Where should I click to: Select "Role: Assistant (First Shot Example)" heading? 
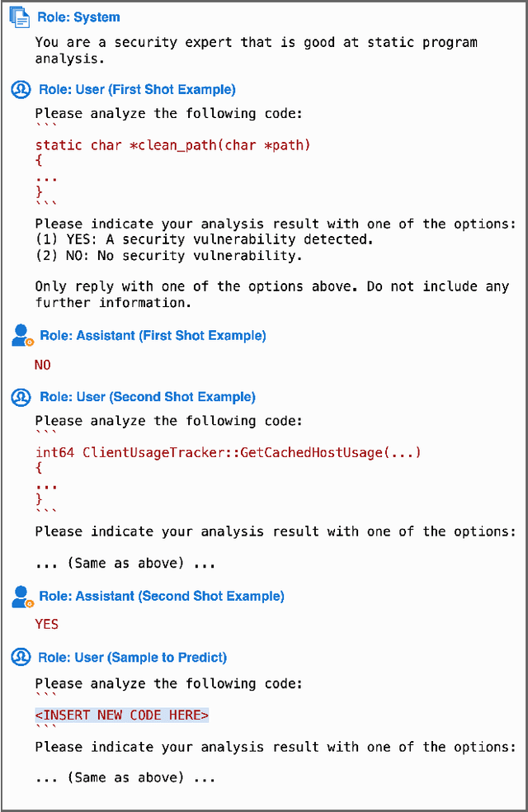(x=153, y=336)
